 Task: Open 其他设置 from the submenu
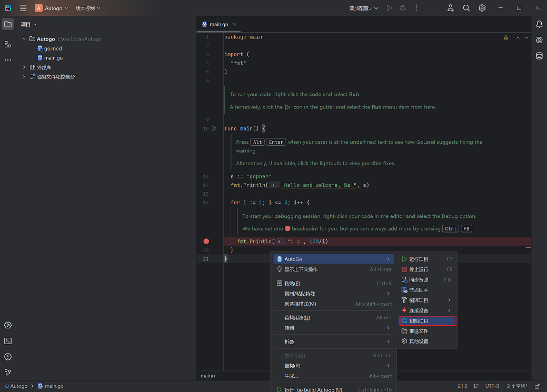point(426,341)
